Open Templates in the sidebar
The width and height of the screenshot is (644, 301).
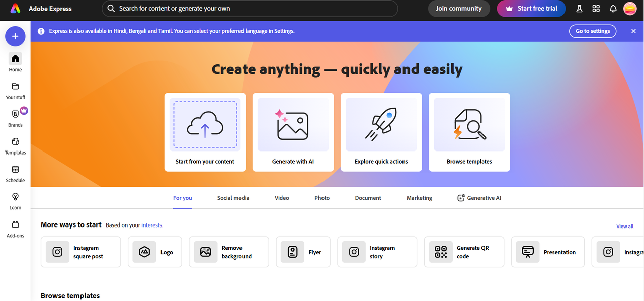[15, 145]
